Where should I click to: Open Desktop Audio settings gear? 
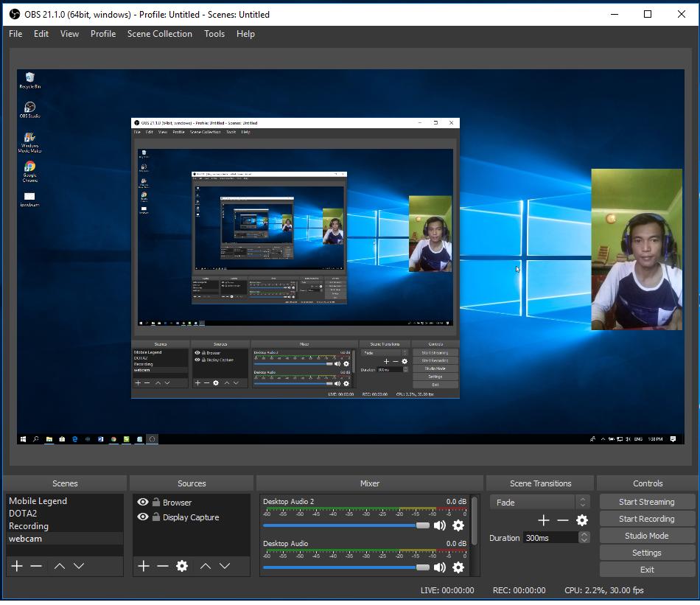(458, 567)
